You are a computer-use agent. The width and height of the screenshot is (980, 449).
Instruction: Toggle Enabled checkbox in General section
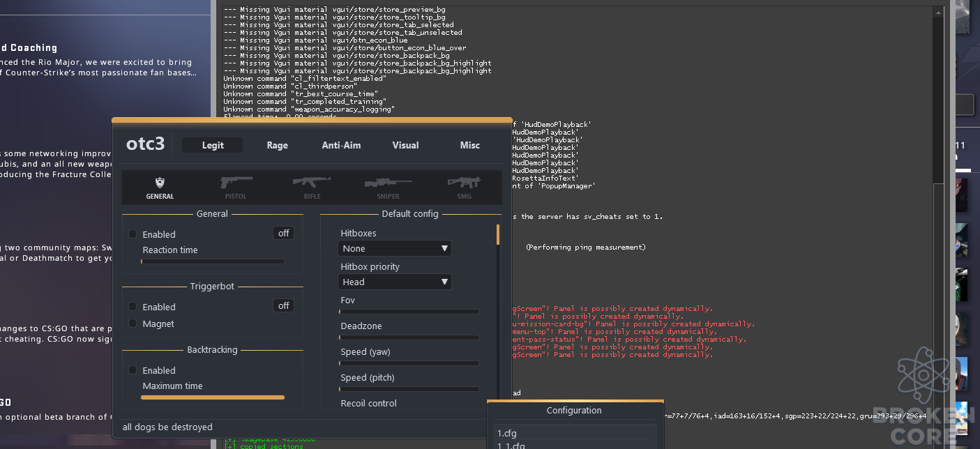pyautogui.click(x=133, y=234)
